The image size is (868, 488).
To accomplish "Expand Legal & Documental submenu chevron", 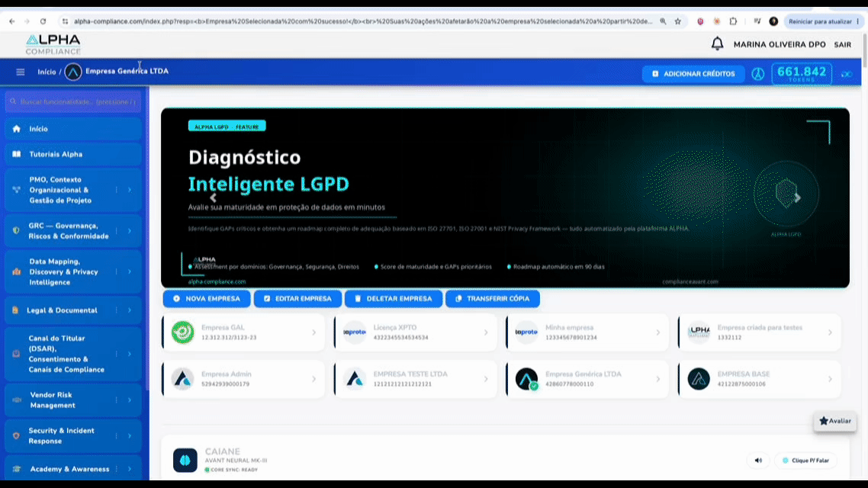I will click(x=130, y=310).
